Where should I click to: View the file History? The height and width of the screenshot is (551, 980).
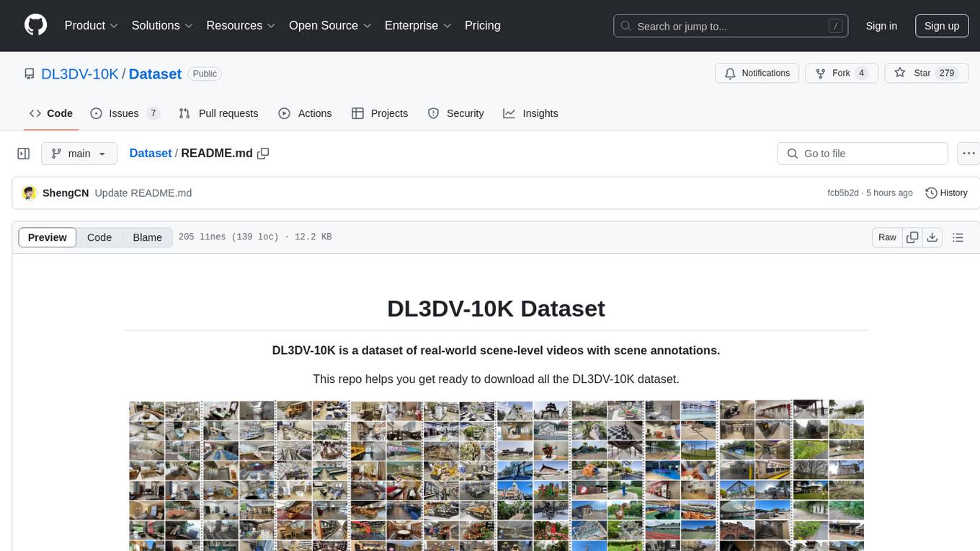pos(946,193)
